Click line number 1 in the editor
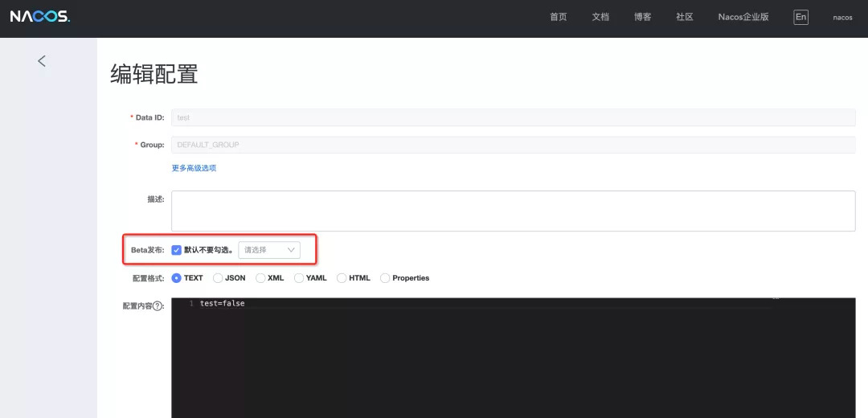The height and width of the screenshot is (418, 868). [191, 303]
